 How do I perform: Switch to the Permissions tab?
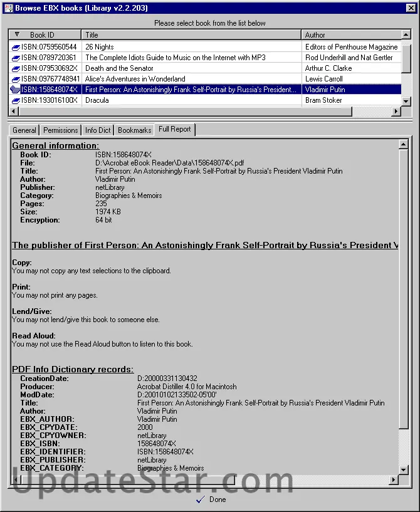(60, 130)
